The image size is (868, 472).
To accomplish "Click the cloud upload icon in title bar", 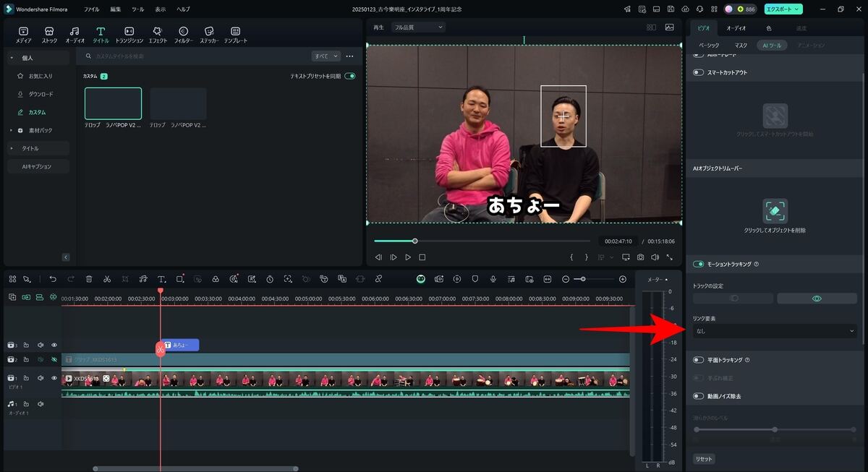I will pos(685,9).
